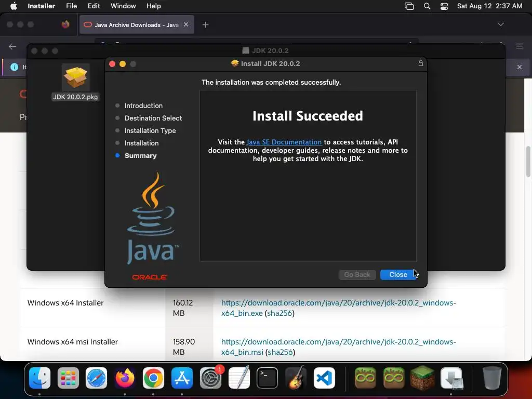Open TextEdit from the Dock
The image size is (532, 399).
click(x=239, y=378)
